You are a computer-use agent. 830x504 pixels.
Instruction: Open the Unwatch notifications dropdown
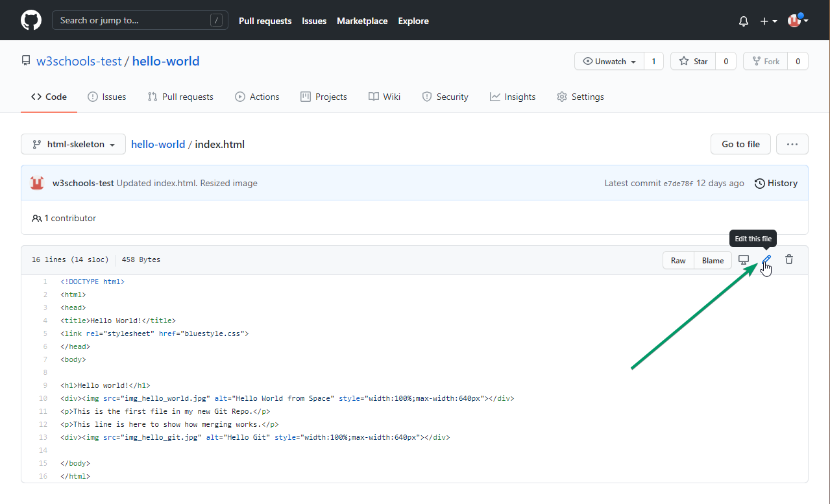[x=609, y=62]
